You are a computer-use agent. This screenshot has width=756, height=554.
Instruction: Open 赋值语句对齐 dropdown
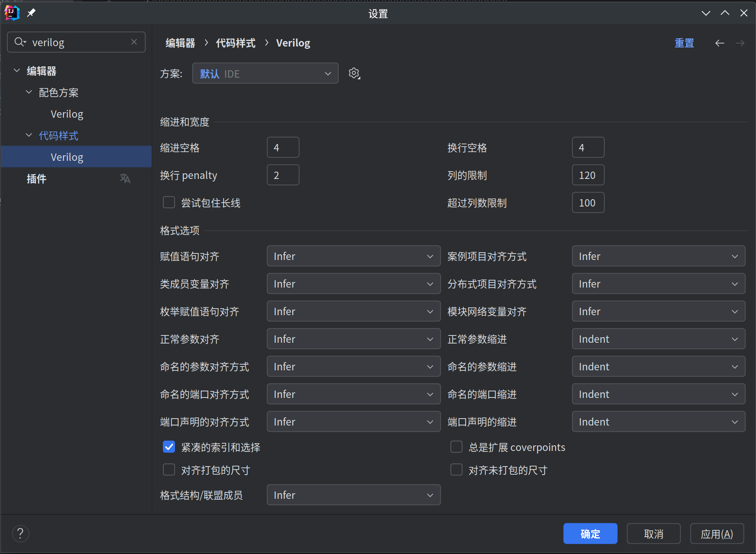point(354,256)
